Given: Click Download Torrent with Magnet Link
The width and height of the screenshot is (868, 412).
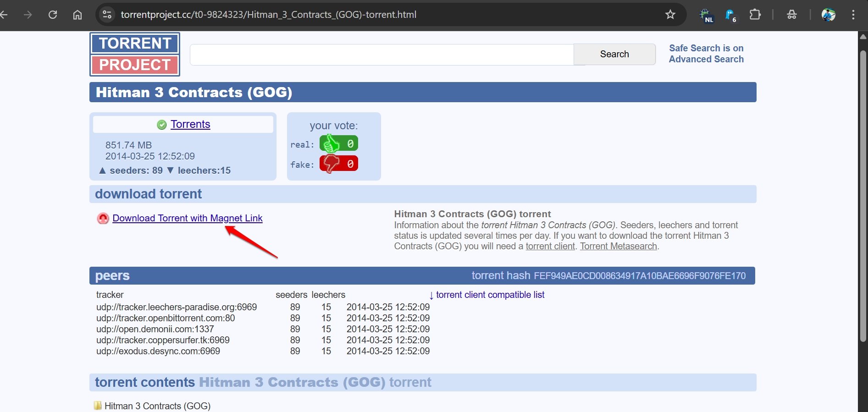Looking at the screenshot, I should [x=188, y=218].
